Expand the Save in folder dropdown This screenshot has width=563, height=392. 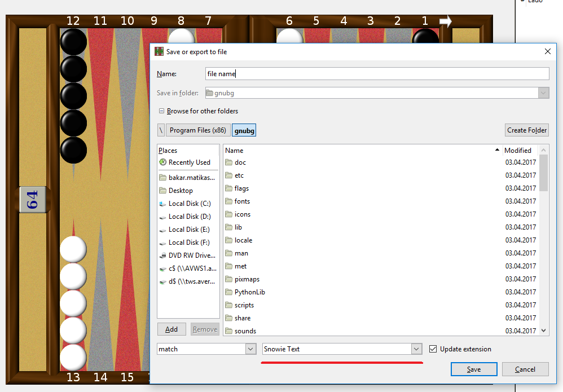[x=543, y=93]
